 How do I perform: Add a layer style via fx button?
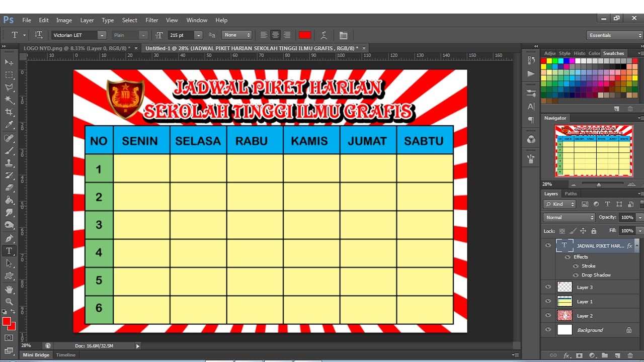coord(567,355)
